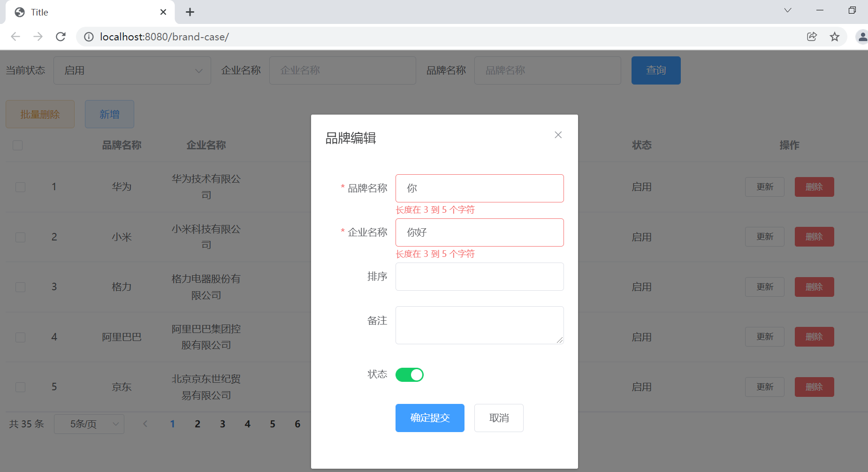This screenshot has height=472, width=868.
Task: Click the blue 确定提交 submit button
Action: pyautogui.click(x=429, y=418)
